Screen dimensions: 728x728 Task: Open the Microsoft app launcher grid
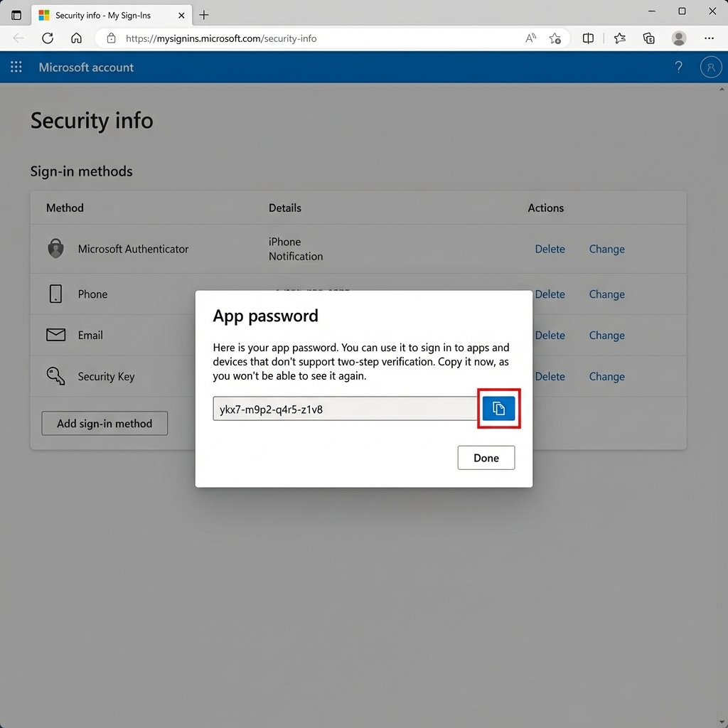(x=16, y=68)
